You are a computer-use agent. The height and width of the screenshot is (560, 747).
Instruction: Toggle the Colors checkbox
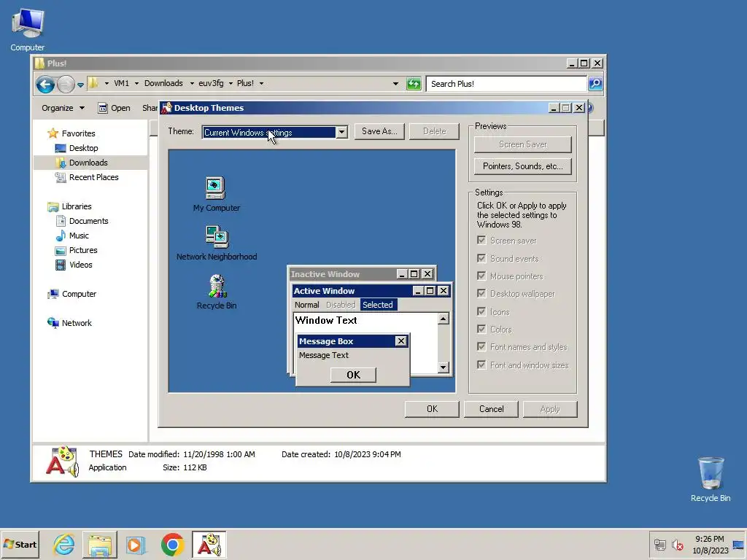tap(481, 329)
